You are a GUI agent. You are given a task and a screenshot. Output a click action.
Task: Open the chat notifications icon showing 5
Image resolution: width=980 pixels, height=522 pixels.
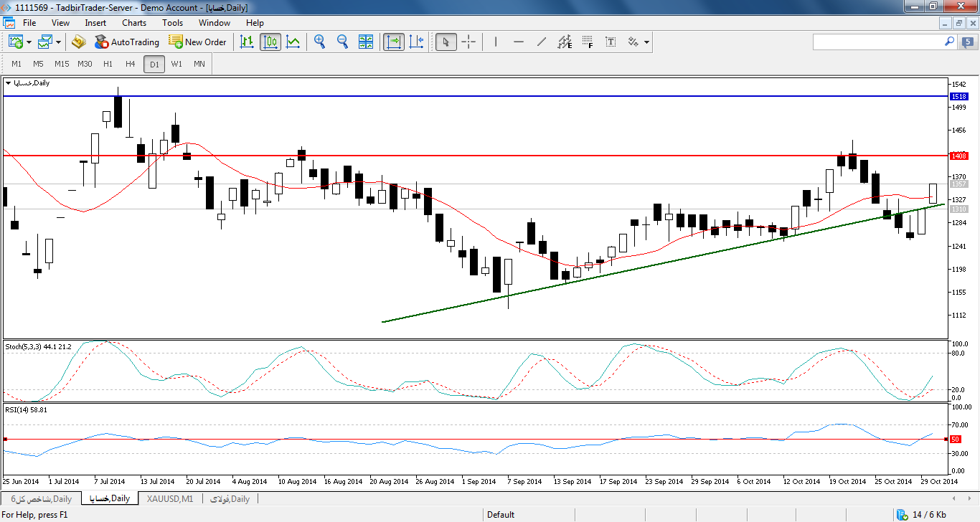(968, 42)
